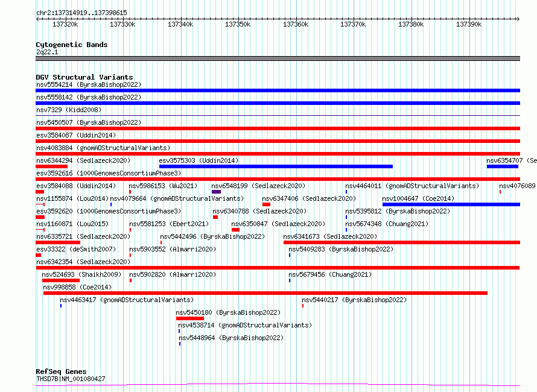Select the nsv5986153 (Wu2021) label
Screen dimensions: 537x392
click(x=163, y=186)
